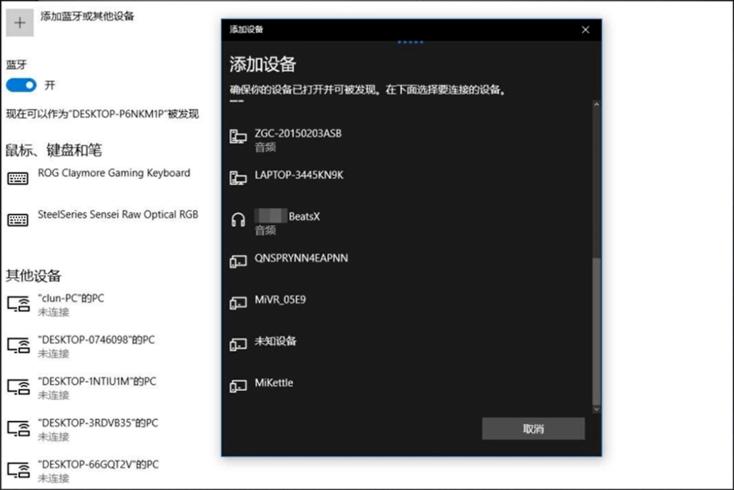Choose ZGC-20150203ASB from device list
The width and height of the screenshot is (734, 490).
point(298,133)
